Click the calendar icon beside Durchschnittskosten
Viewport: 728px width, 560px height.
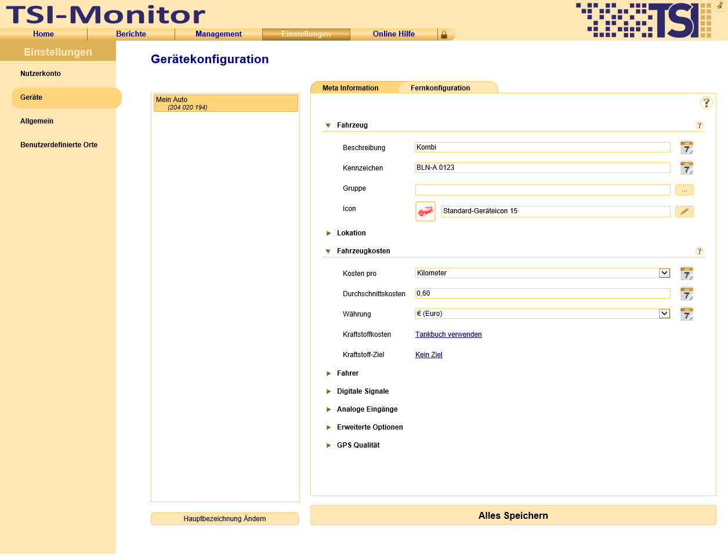[687, 293]
